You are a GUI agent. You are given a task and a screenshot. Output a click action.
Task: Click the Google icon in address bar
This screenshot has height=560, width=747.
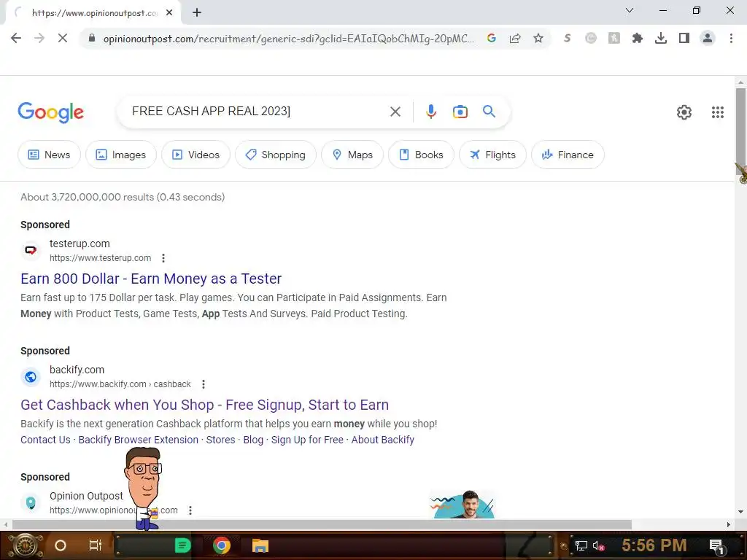(x=492, y=38)
